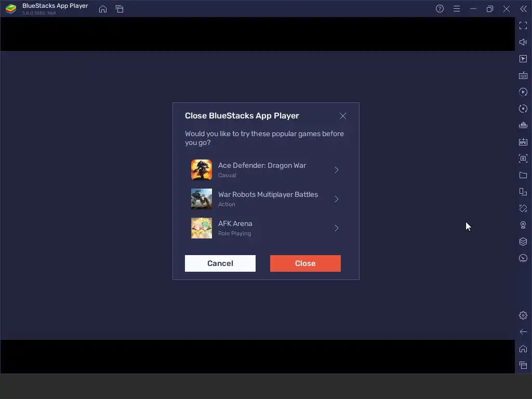
Task: Click Ace Defender game thumbnail
Action: pos(202,170)
